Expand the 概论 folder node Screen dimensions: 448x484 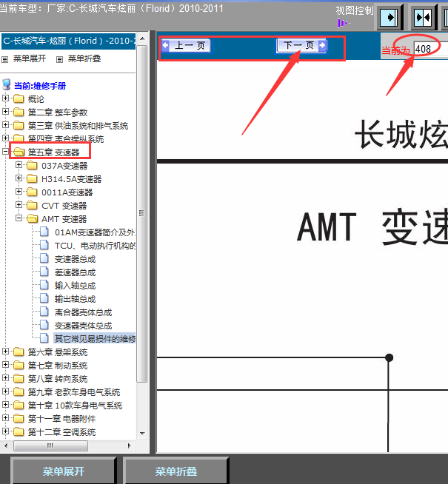(x=5, y=98)
